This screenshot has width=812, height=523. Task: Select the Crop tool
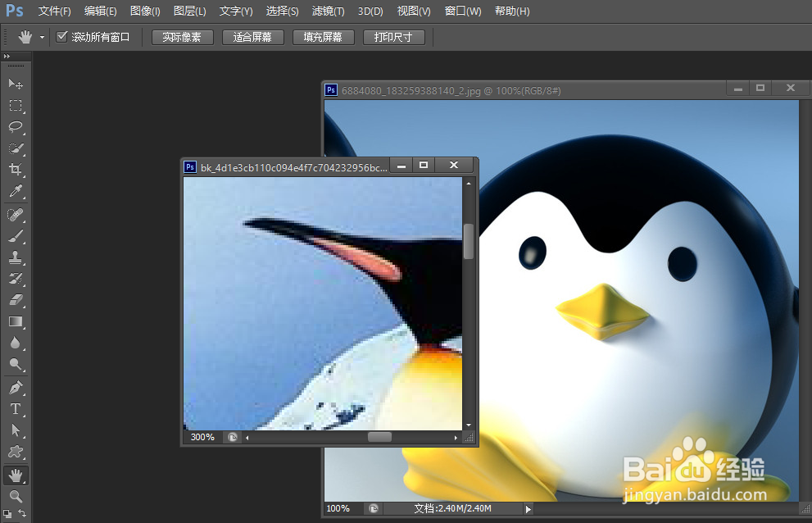(x=16, y=170)
